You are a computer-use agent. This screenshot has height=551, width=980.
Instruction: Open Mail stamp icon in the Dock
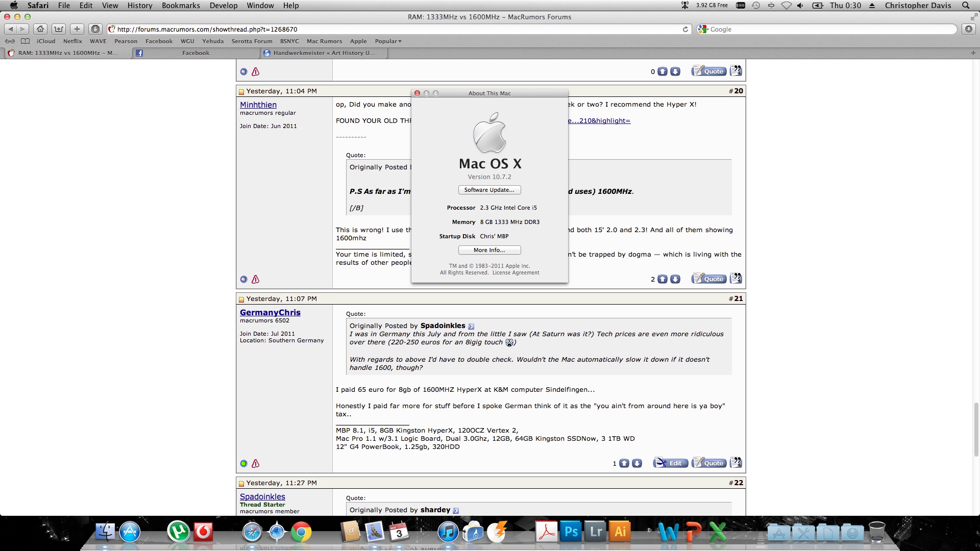tap(375, 532)
